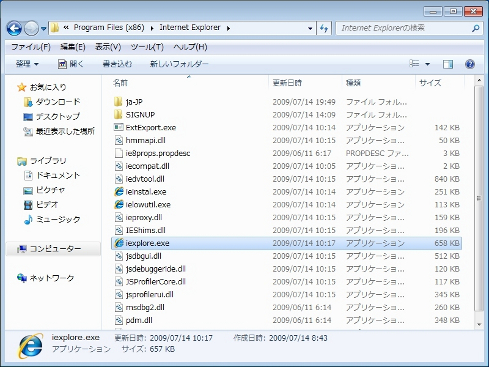The height and width of the screenshot is (367, 489).
Task: Click the 書き込む toolbar button
Action: 117,64
